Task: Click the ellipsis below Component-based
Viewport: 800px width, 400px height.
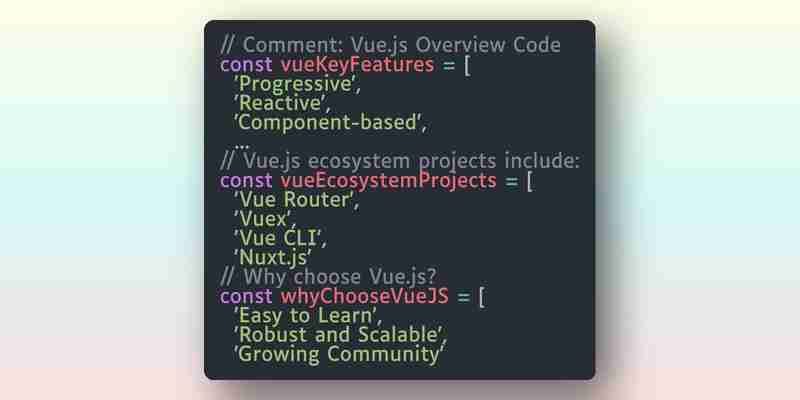Action: point(242,145)
